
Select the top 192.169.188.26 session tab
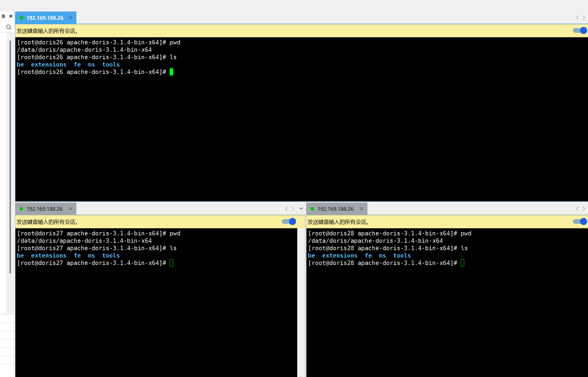tap(45, 18)
